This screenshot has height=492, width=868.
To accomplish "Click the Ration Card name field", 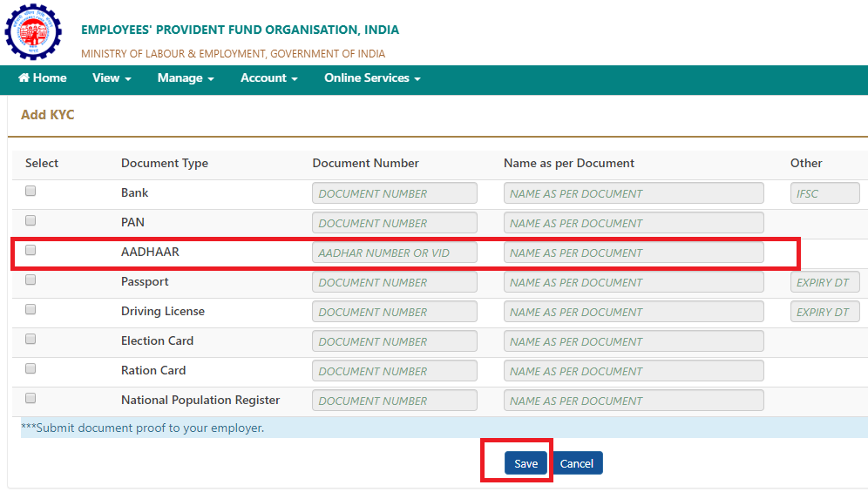I will [x=634, y=371].
